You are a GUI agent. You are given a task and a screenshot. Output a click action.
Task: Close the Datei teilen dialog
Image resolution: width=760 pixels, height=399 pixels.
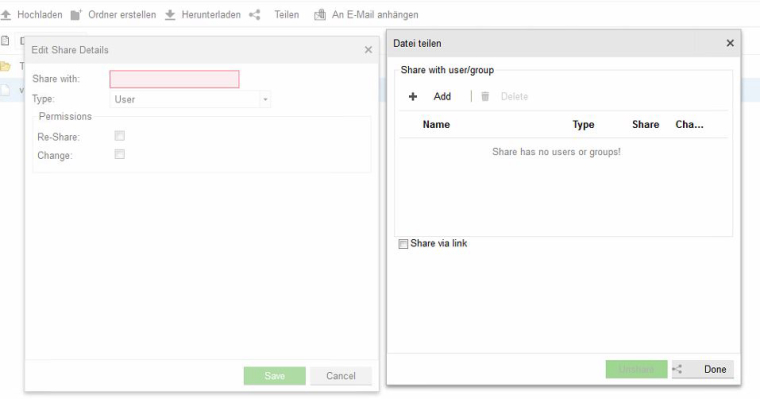click(730, 43)
